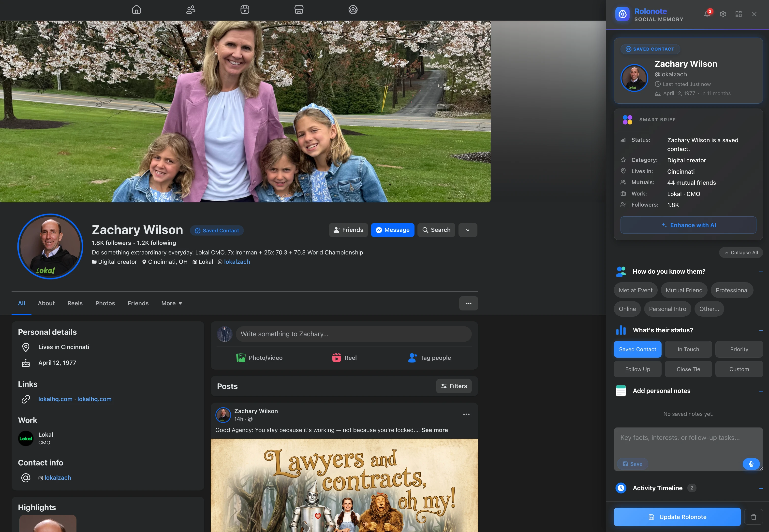
Task: Switch to the Friends profile tab
Action: (138, 303)
